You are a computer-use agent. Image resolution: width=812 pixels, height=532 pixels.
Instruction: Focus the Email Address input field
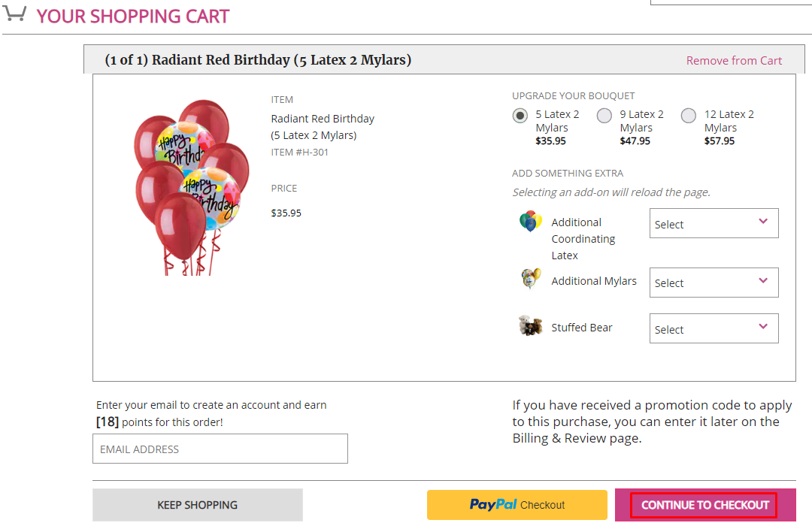click(x=220, y=449)
